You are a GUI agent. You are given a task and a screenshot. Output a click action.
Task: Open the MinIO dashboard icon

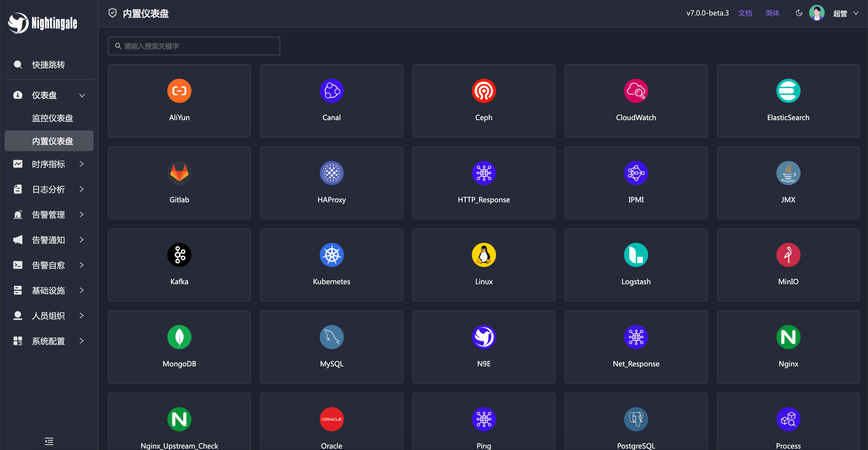tap(788, 255)
